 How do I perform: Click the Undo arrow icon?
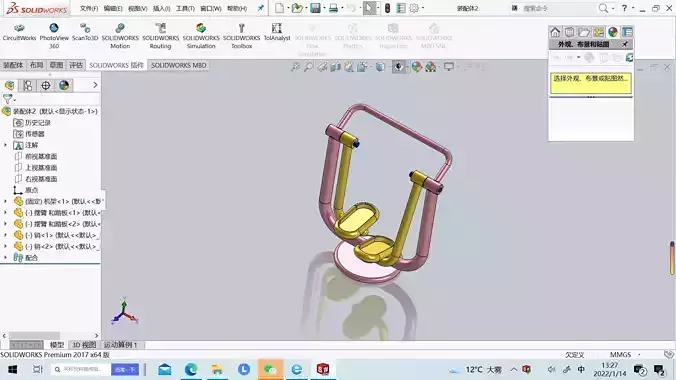[351, 8]
